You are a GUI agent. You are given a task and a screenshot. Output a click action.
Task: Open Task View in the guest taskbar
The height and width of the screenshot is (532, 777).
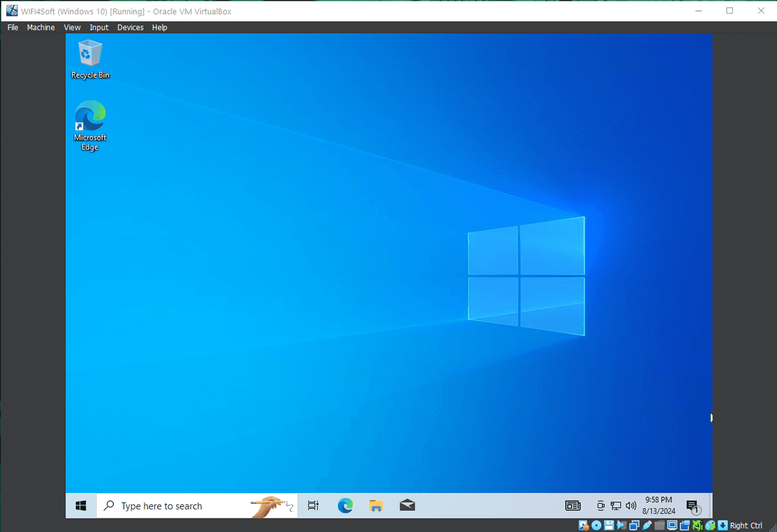(x=313, y=505)
